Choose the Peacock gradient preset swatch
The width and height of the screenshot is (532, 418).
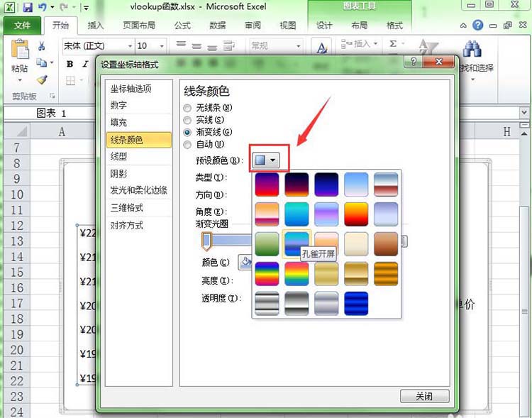pyautogui.click(x=297, y=244)
